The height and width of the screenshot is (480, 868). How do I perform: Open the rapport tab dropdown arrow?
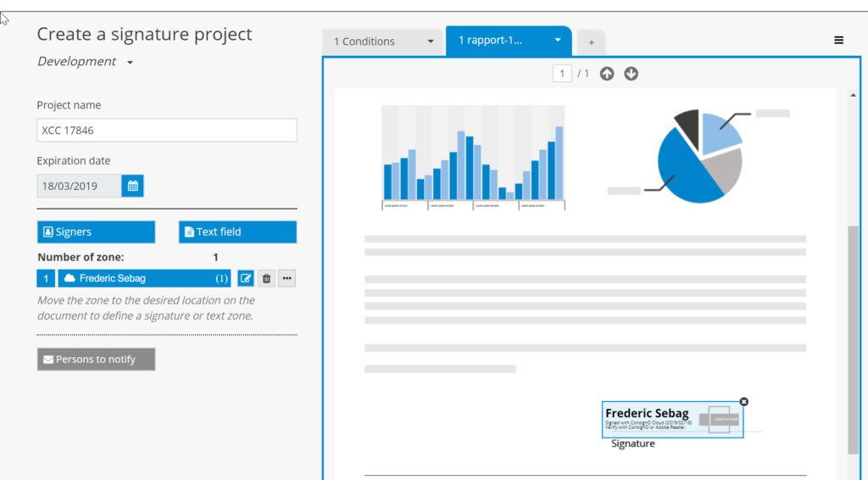[558, 40]
